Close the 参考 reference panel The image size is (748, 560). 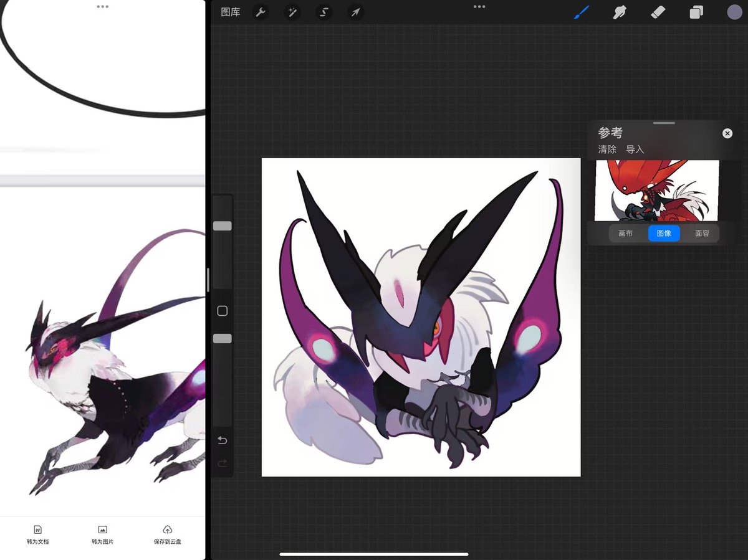pyautogui.click(x=727, y=133)
